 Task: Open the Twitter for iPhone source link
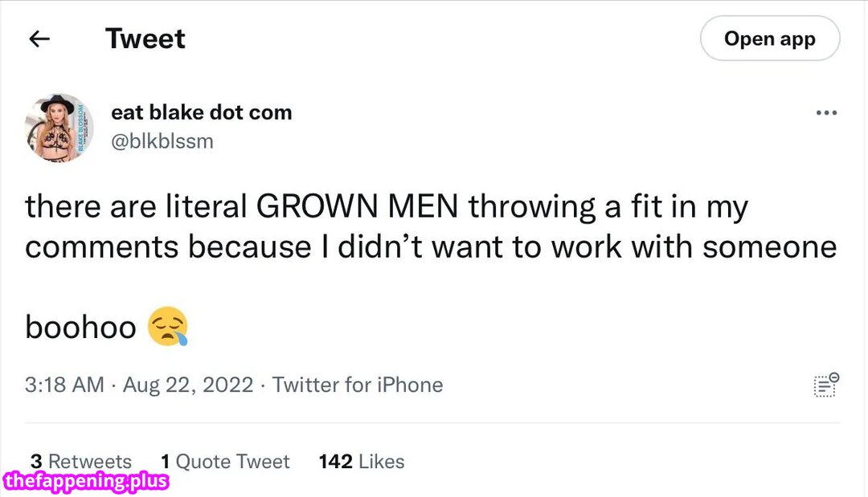358,385
